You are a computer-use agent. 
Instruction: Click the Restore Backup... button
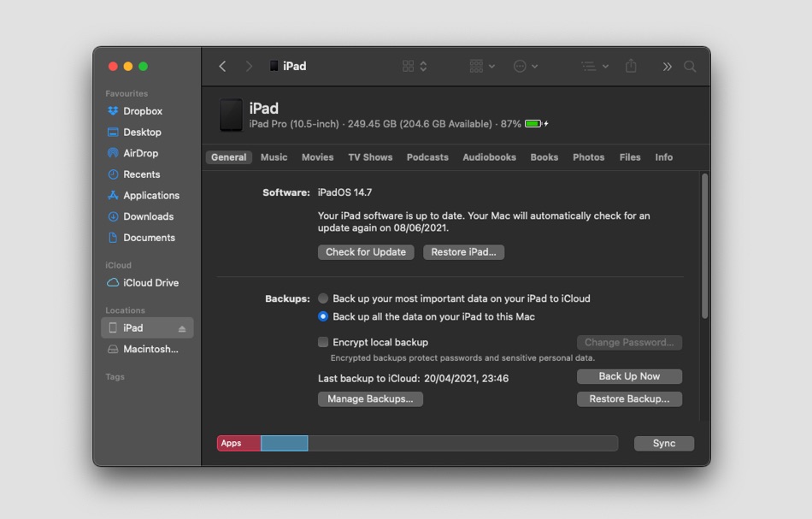629,398
